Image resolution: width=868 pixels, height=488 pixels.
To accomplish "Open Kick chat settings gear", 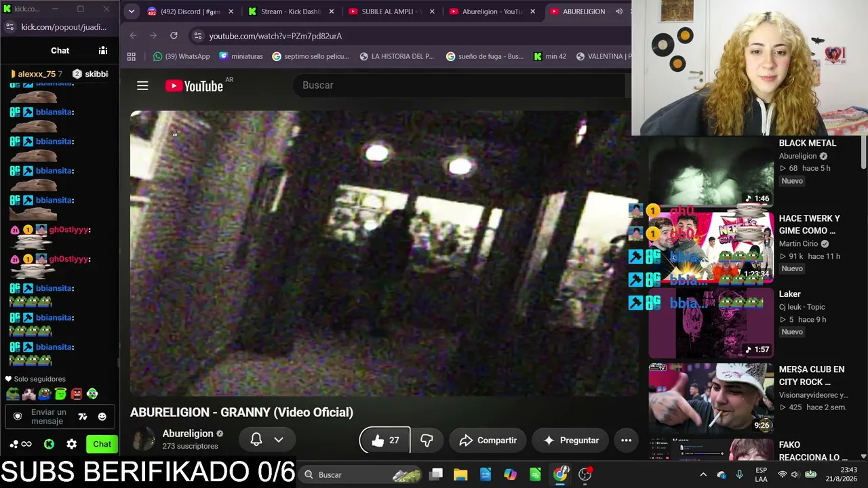I will pos(72,444).
